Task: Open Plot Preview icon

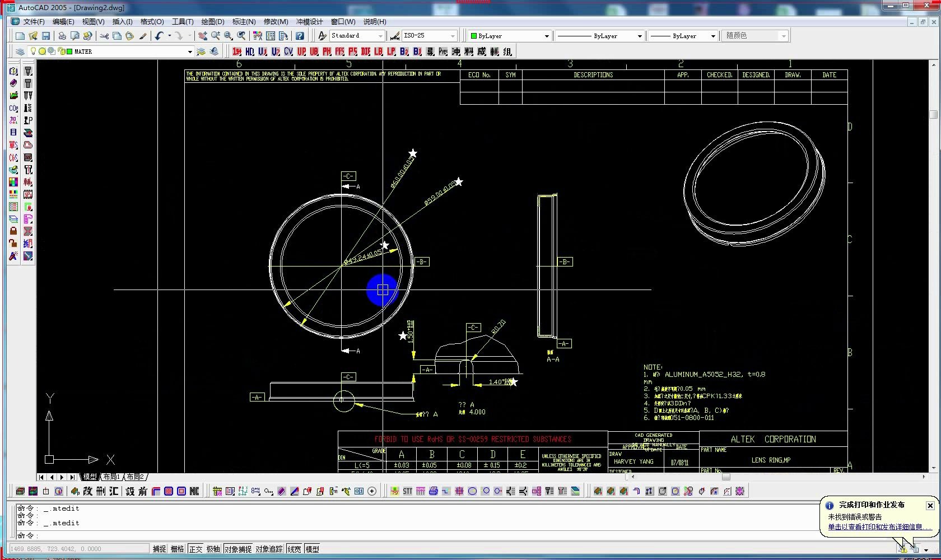Action: [x=74, y=36]
